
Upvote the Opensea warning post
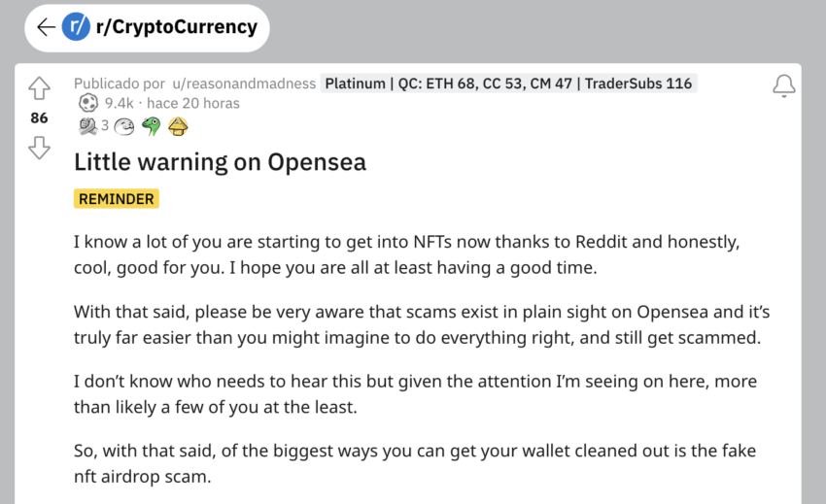[x=39, y=89]
